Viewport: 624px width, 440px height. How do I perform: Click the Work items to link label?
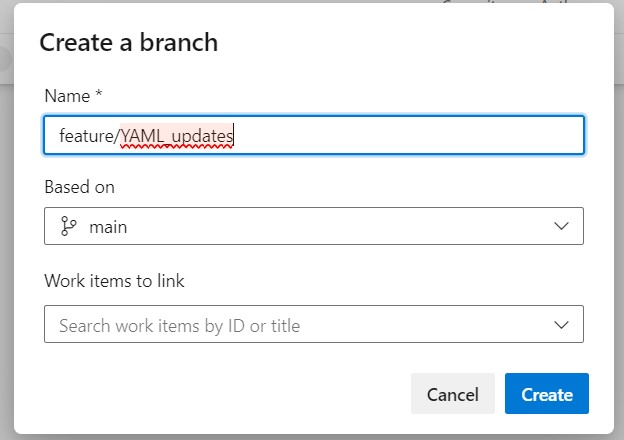pyautogui.click(x=114, y=281)
